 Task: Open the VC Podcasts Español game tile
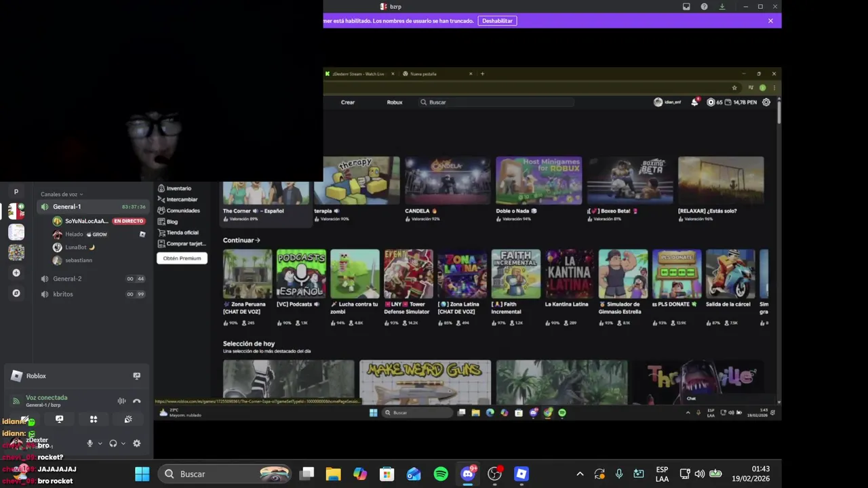point(301,274)
